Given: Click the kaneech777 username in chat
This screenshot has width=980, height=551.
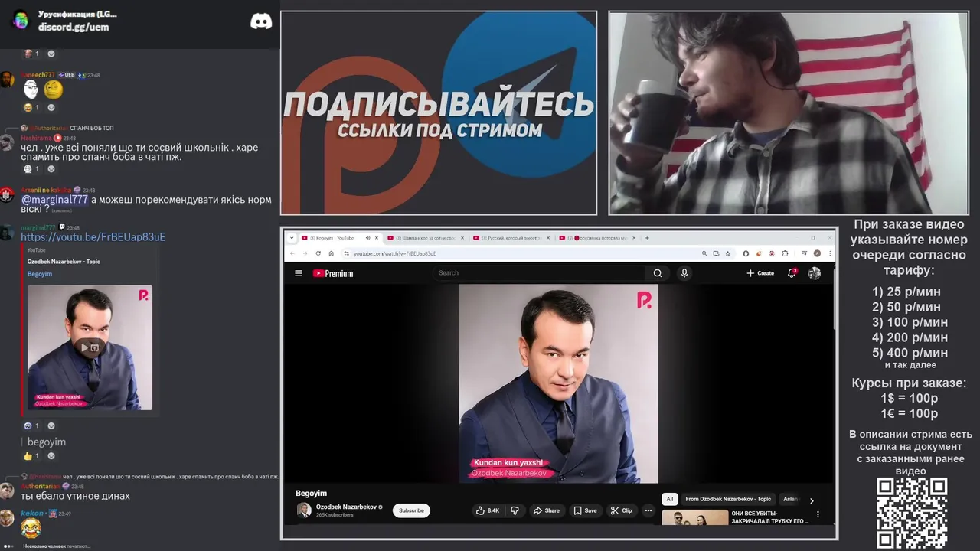Looking at the screenshot, I should (x=38, y=75).
